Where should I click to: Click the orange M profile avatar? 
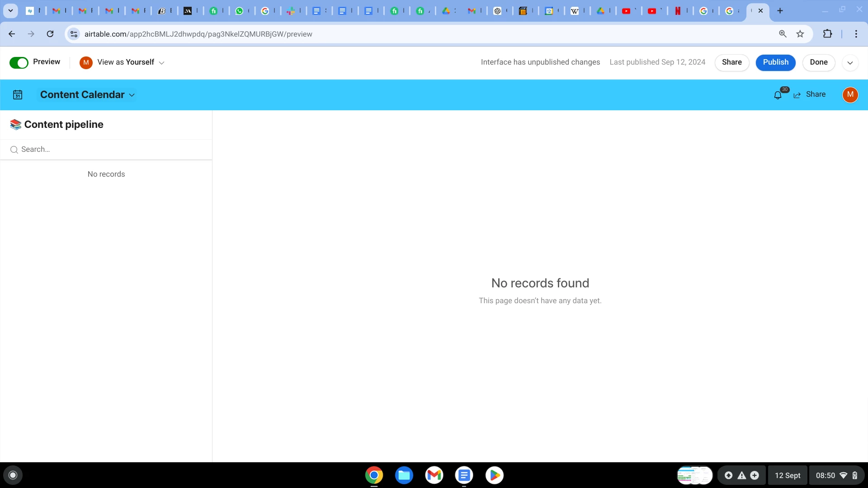click(850, 94)
